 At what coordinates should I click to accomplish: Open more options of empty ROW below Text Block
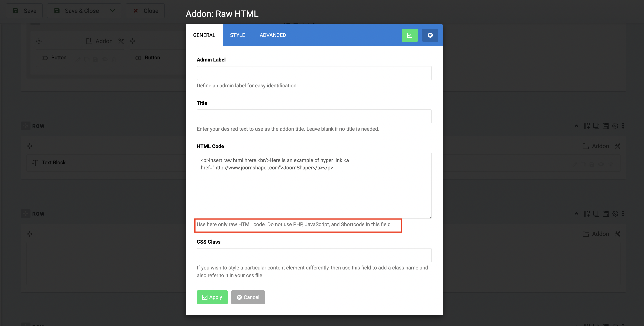(x=623, y=213)
